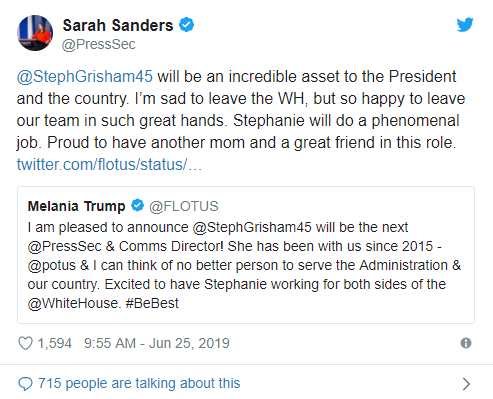Screen dimensions: 493x399
Task: Like the tweet with heart icon
Action: (x=25, y=343)
